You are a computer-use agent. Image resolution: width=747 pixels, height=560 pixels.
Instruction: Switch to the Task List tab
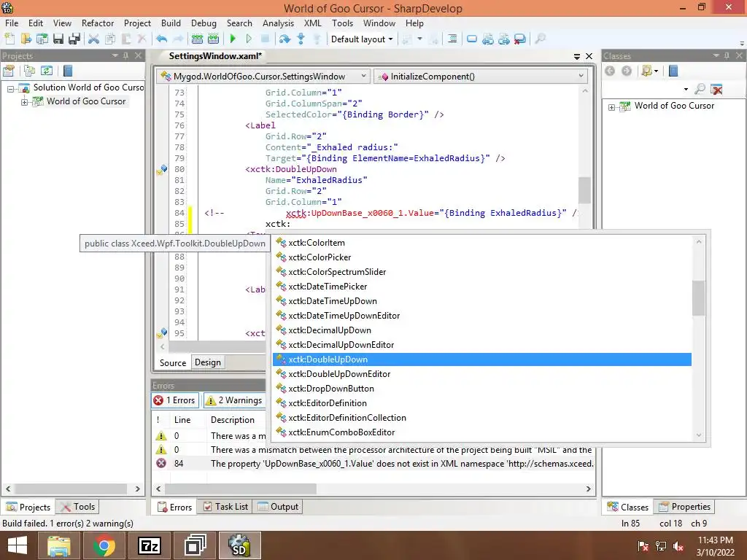pyautogui.click(x=226, y=507)
